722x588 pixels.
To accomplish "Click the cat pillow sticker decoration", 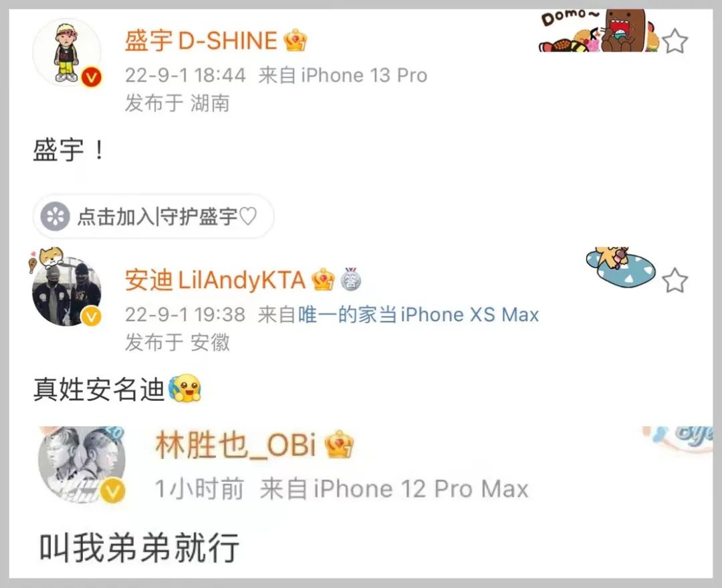I will coord(620,266).
